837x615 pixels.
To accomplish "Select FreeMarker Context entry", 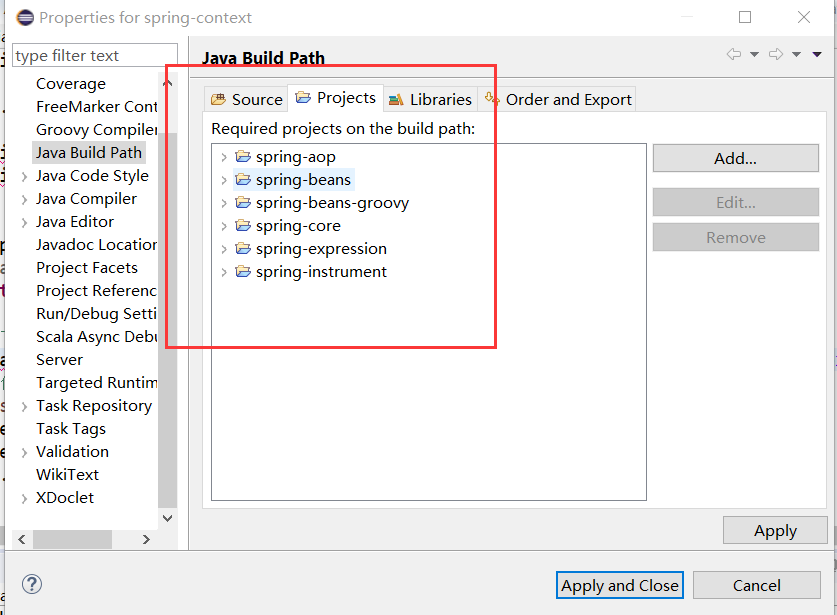I will tap(96, 107).
